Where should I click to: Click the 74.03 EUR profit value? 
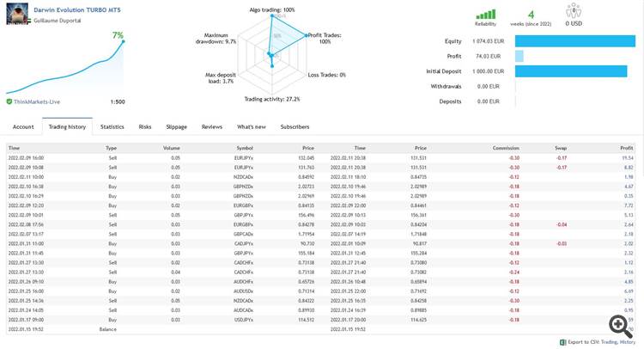[489, 57]
